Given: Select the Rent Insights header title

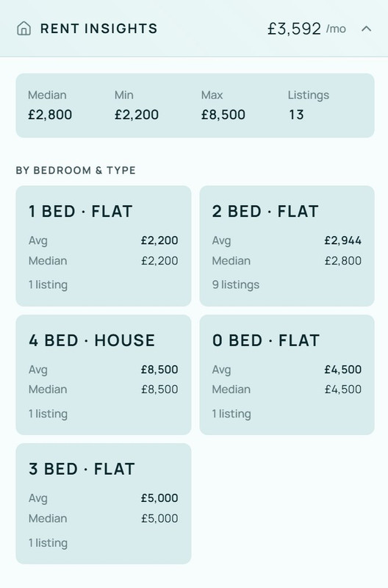Looking at the screenshot, I should (99, 29).
